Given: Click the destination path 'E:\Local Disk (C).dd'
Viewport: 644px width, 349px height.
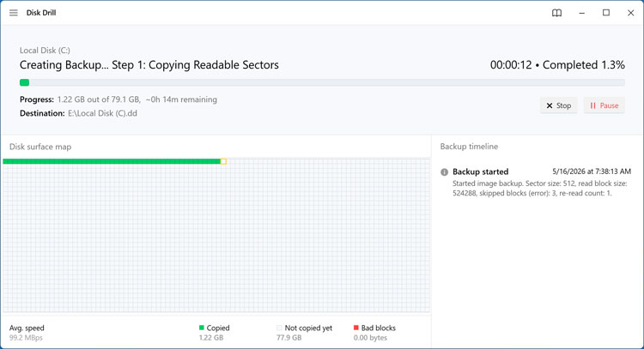Looking at the screenshot, I should [x=103, y=113].
